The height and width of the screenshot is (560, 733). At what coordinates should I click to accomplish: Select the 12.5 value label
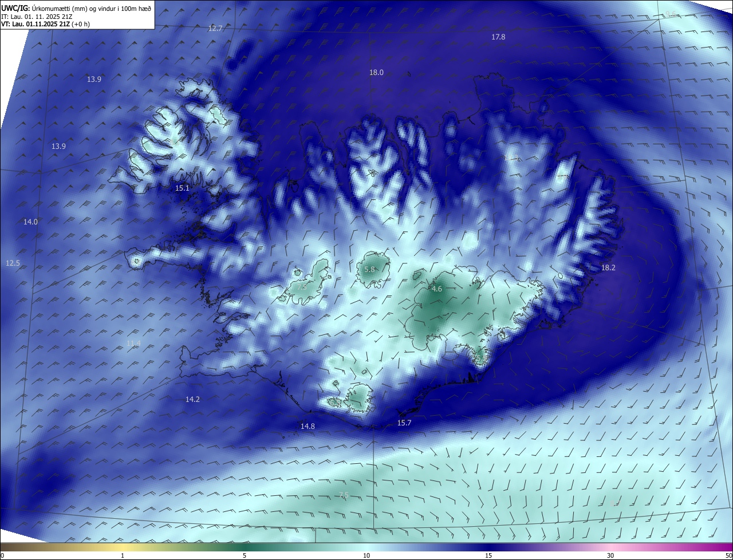click(x=13, y=263)
